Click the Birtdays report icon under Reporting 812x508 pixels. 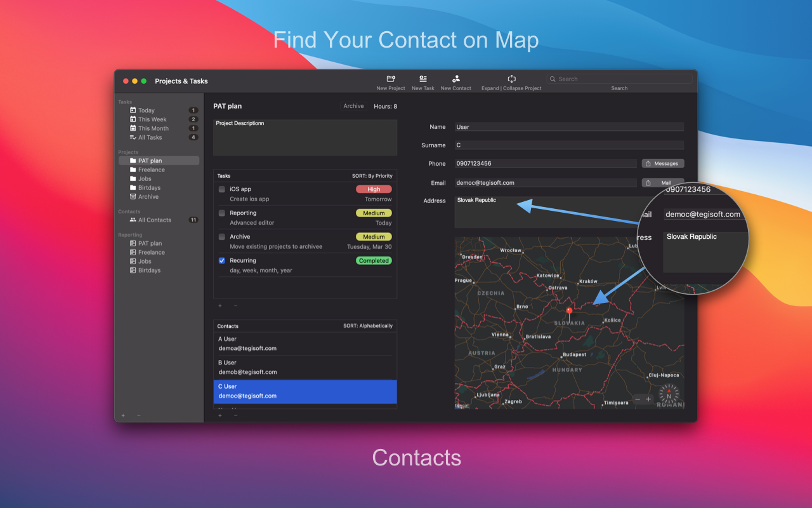[133, 270]
